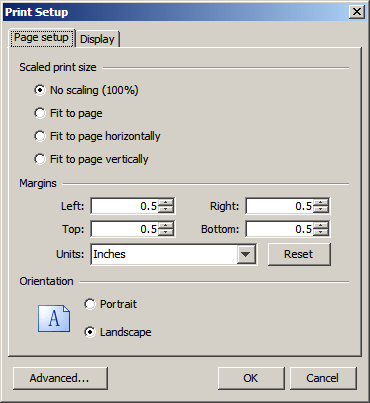This screenshot has height=403, width=370.
Task: Click the Bottom margin input field
Action: (280, 229)
